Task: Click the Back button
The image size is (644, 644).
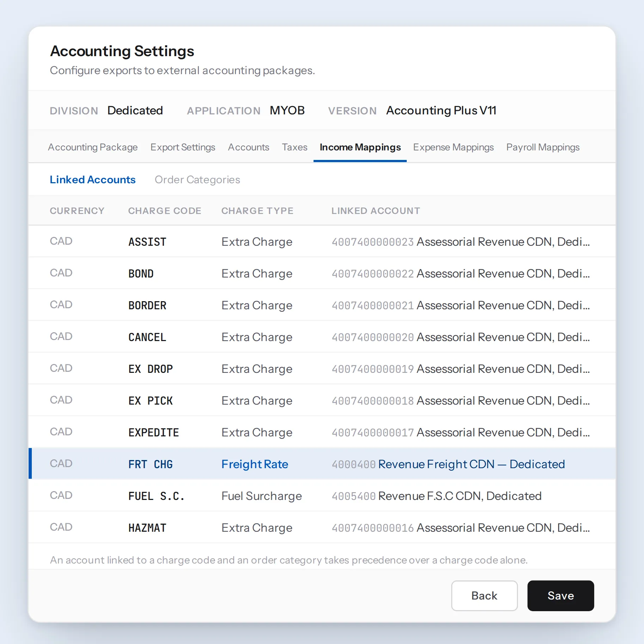Action: coord(484,596)
